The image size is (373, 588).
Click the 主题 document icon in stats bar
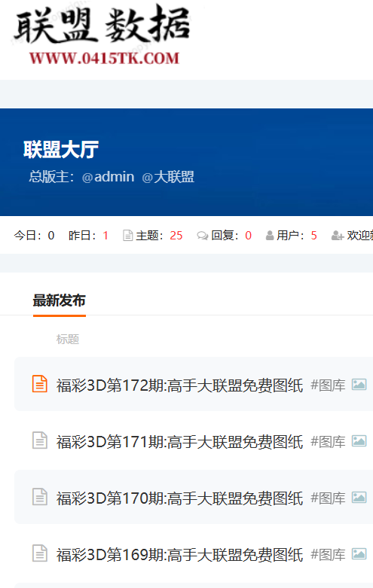tap(128, 236)
